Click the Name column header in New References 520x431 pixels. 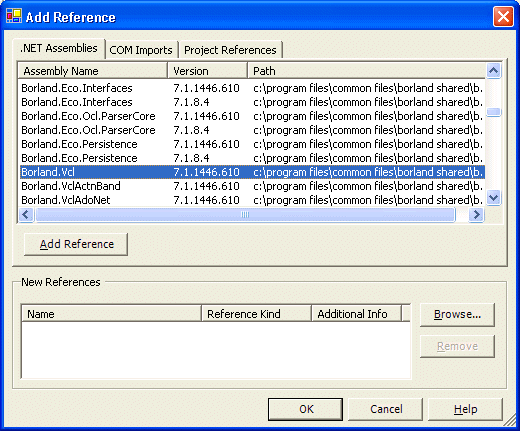(x=111, y=314)
